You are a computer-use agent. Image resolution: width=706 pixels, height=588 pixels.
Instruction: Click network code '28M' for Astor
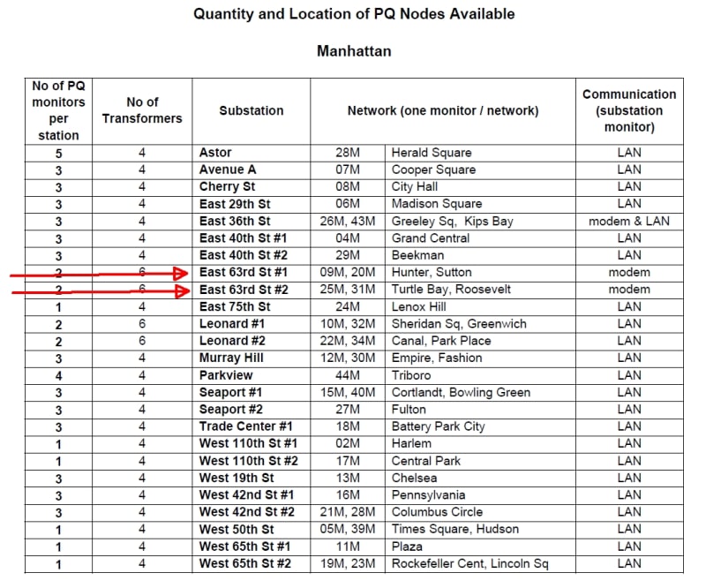pyautogui.click(x=348, y=153)
